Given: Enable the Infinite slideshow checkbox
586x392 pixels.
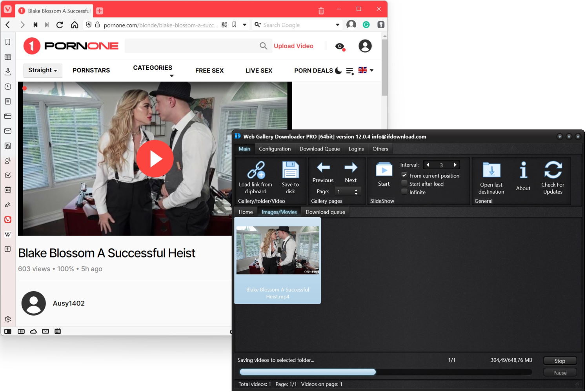Looking at the screenshot, I should click(x=404, y=192).
